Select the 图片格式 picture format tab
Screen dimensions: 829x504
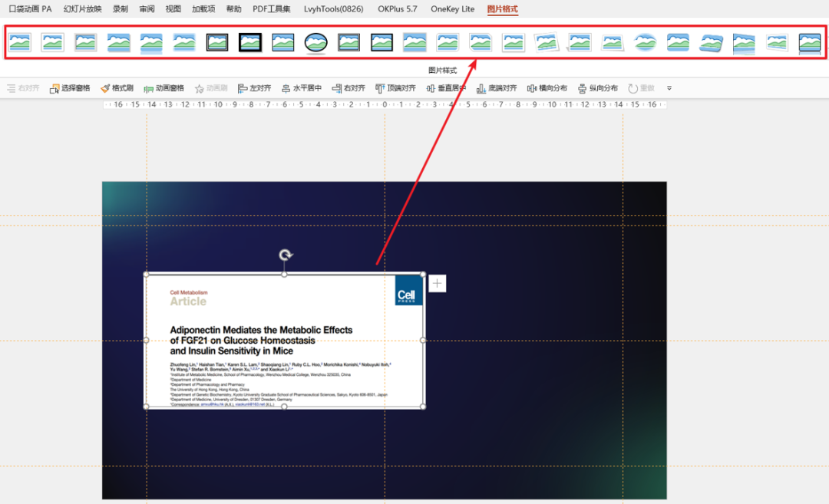(502, 9)
